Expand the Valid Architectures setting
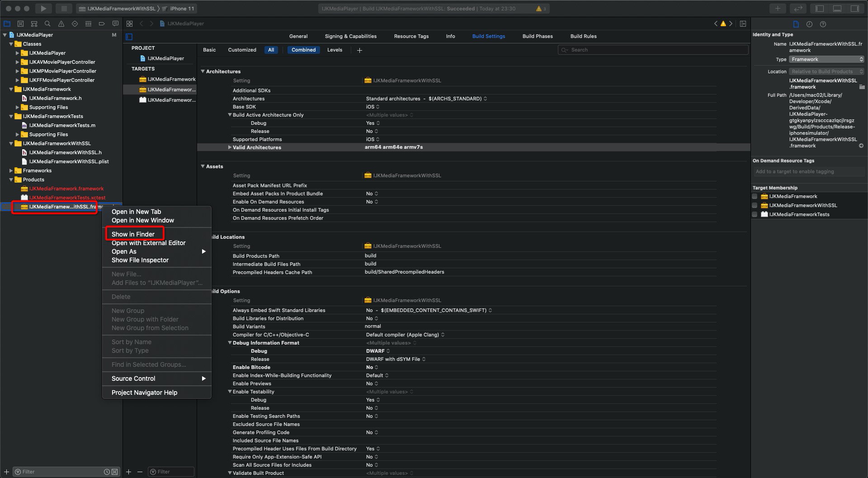 coord(230,147)
